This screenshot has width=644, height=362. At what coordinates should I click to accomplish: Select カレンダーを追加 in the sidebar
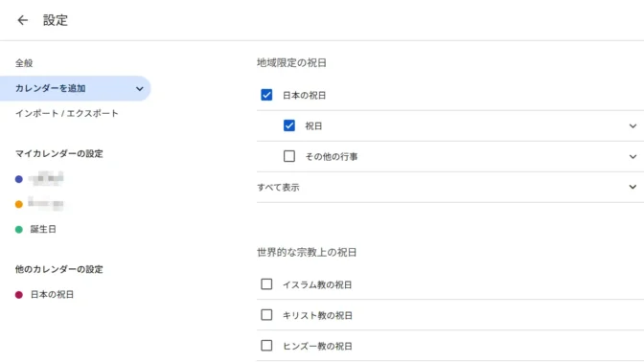click(x=75, y=88)
